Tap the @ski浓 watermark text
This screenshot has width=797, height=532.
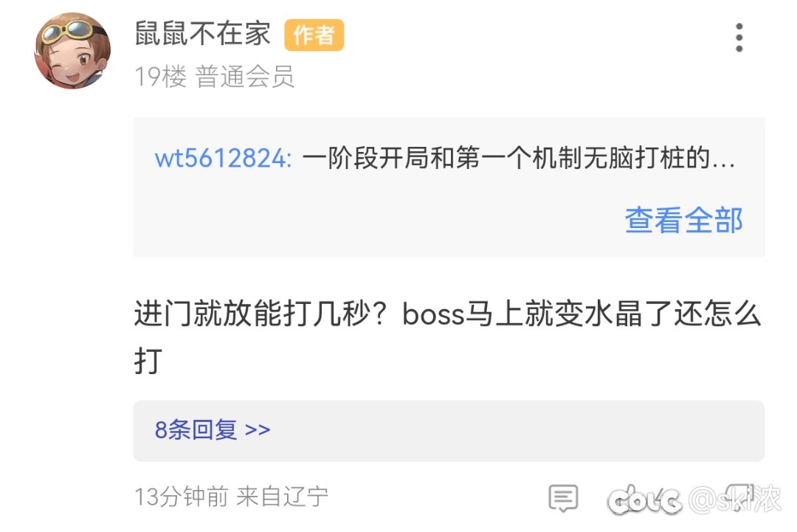[735, 499]
